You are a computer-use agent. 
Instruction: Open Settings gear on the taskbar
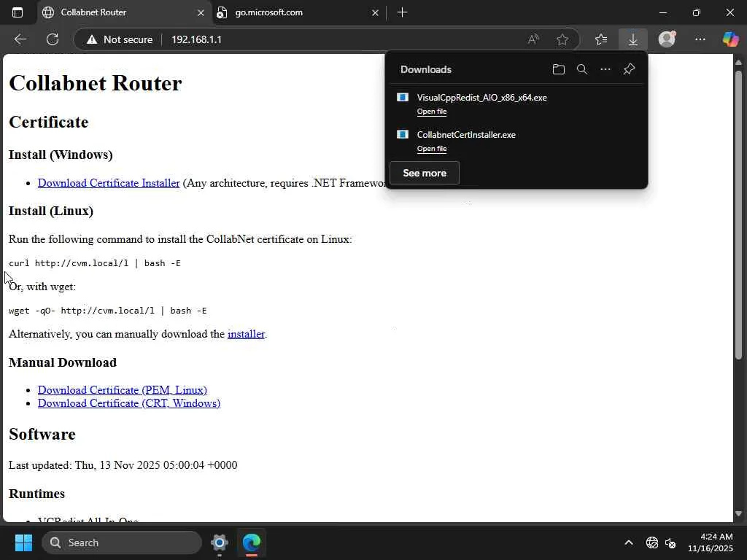[x=220, y=542]
